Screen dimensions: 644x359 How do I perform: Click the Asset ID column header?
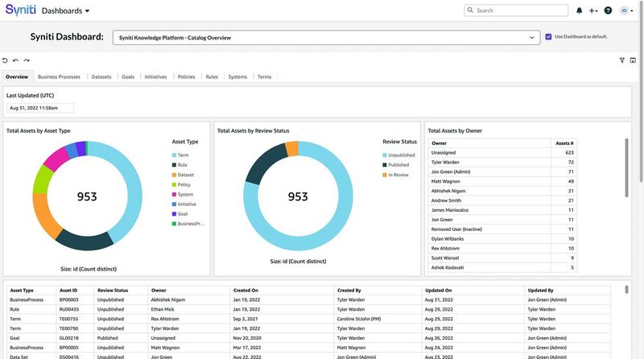(68, 290)
